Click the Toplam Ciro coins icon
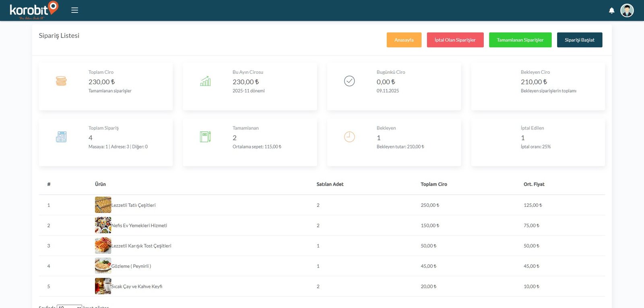 61,81
